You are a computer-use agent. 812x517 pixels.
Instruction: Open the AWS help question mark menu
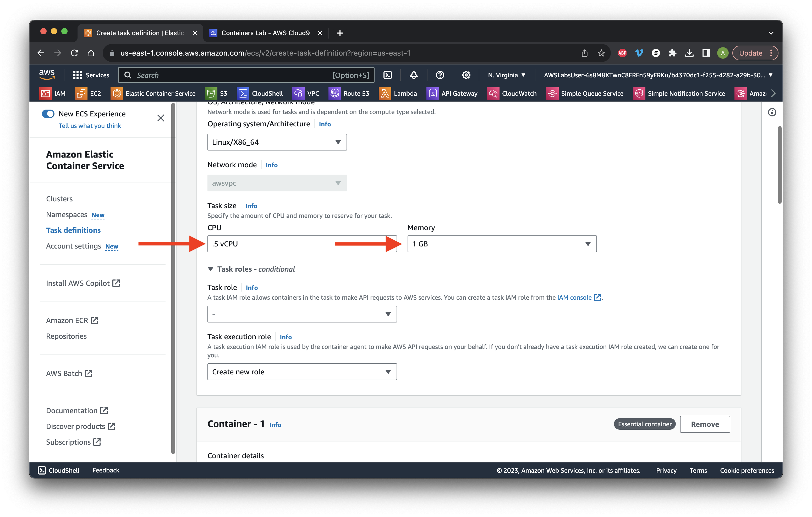(440, 75)
